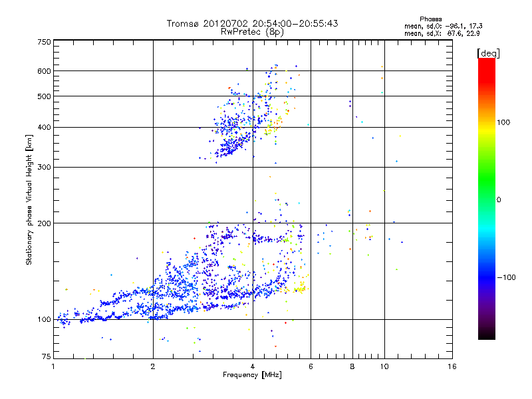Click the 'Frequency [MHz]' x-axis title
Viewport: 532px width, 399px height.
[x=252, y=375]
